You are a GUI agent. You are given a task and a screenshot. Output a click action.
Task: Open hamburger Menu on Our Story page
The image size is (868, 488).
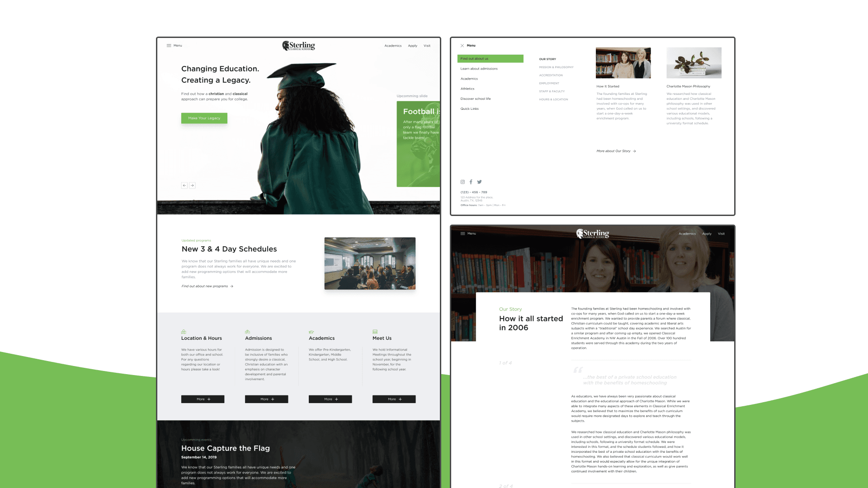[x=463, y=234]
